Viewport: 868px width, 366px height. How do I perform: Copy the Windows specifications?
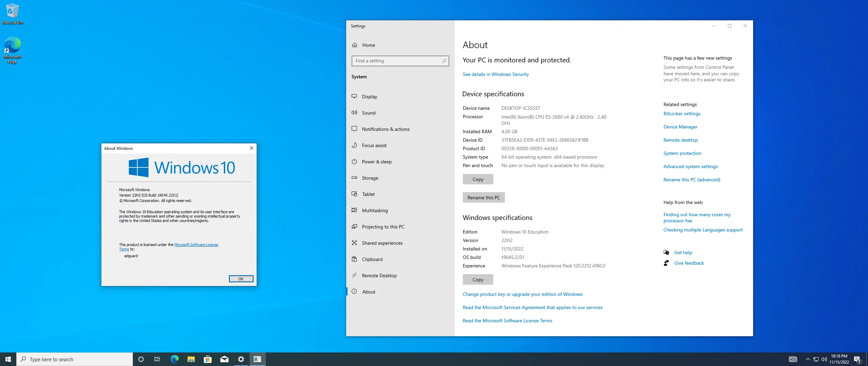[478, 280]
